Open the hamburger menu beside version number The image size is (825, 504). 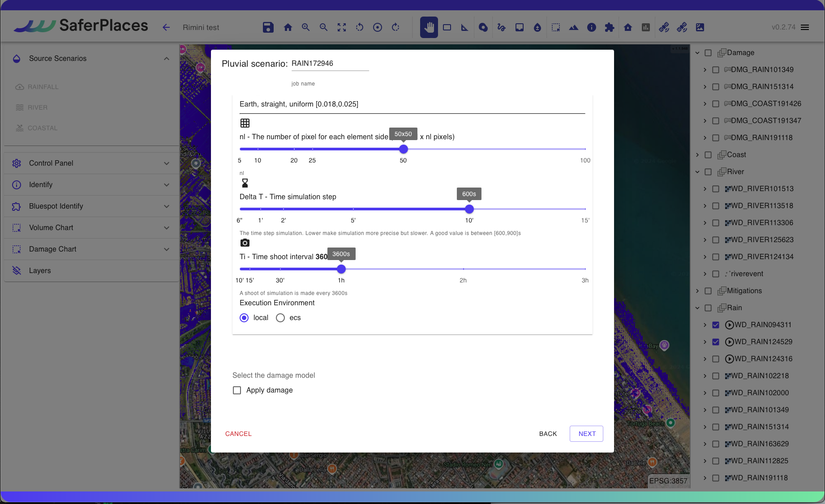click(805, 27)
